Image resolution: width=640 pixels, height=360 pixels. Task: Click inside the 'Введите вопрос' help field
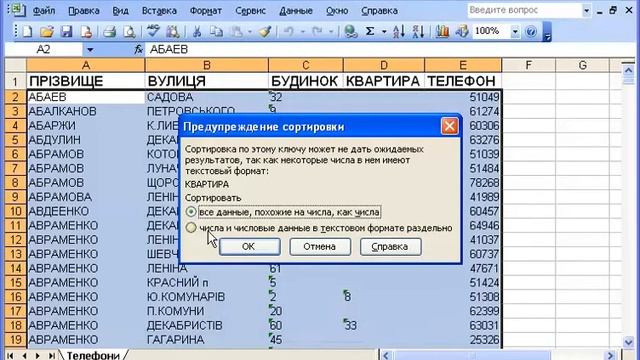[524, 10]
